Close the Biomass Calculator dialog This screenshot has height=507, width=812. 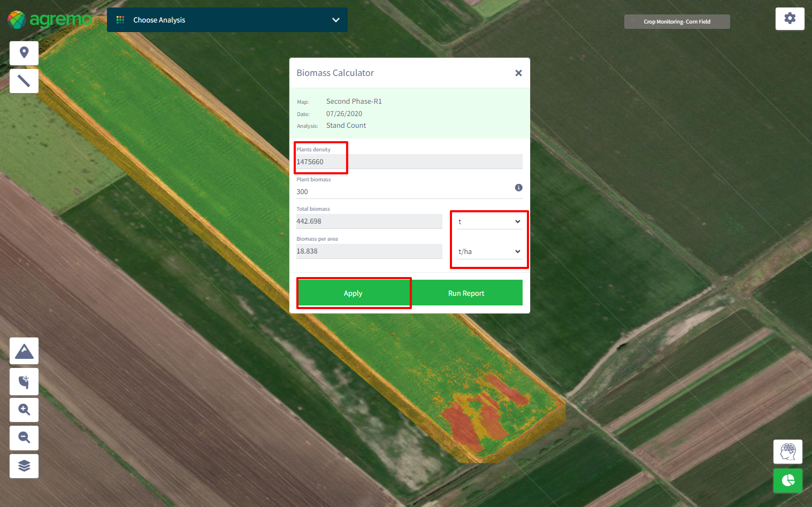[x=518, y=73]
